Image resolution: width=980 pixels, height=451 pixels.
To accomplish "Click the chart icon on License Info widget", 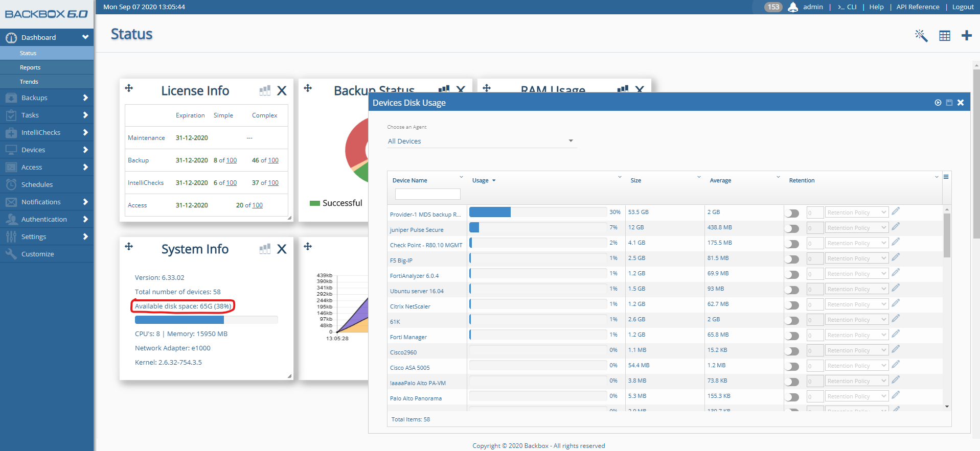I will point(265,91).
